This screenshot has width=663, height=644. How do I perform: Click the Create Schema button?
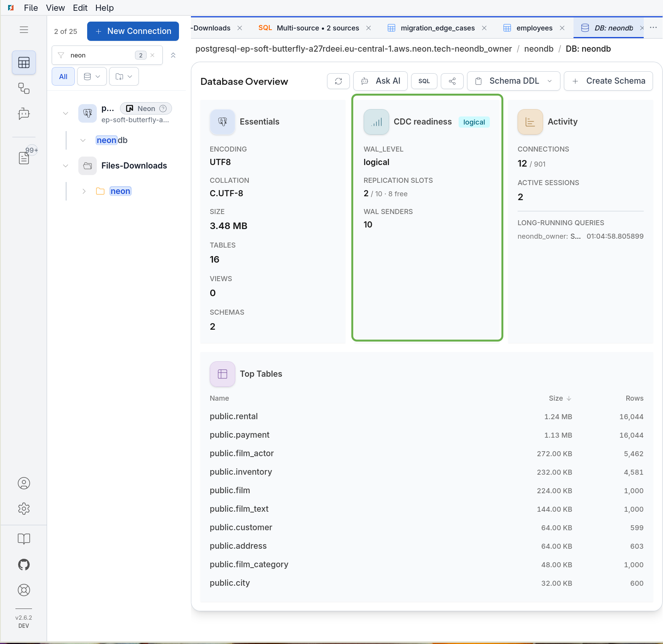point(608,81)
